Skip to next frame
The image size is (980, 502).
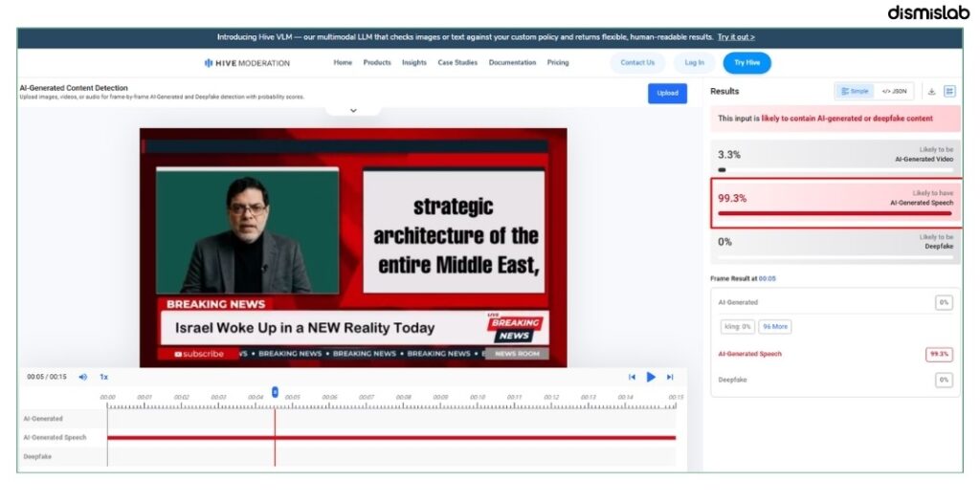(670, 377)
